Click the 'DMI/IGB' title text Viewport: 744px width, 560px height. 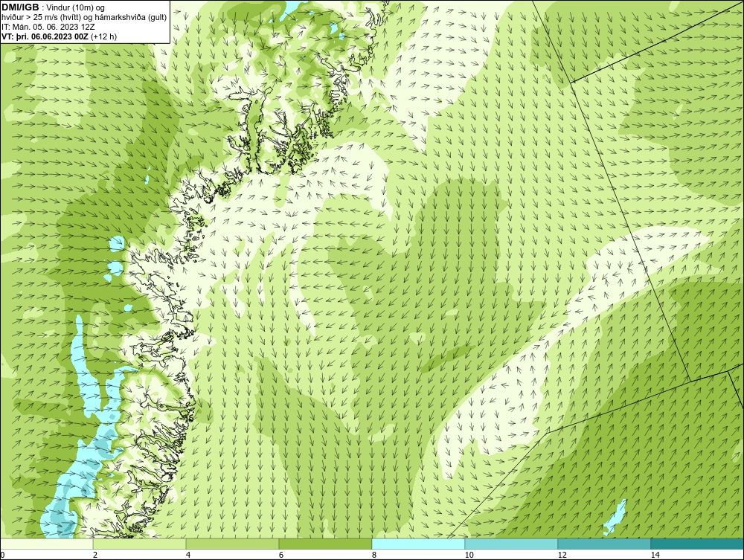click(20, 7)
